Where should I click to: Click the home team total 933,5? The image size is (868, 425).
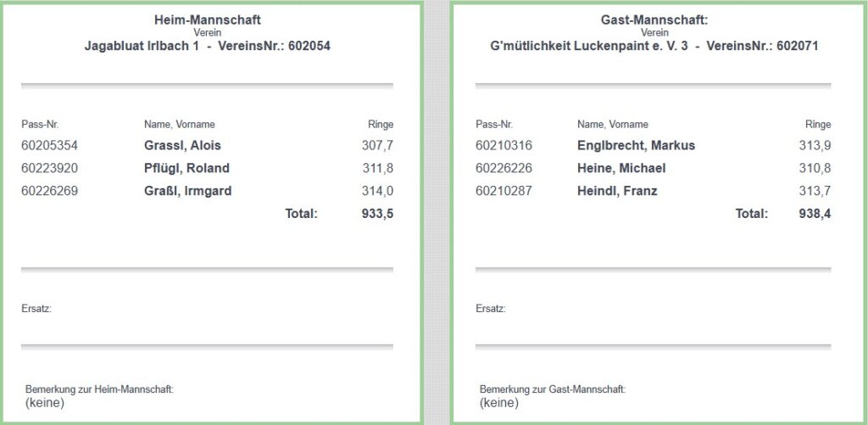(x=378, y=214)
